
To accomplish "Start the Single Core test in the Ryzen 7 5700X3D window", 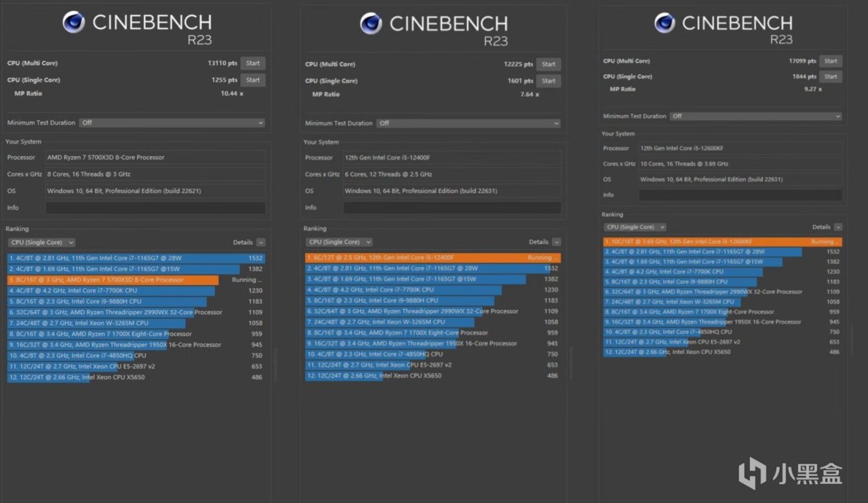I will click(x=253, y=80).
